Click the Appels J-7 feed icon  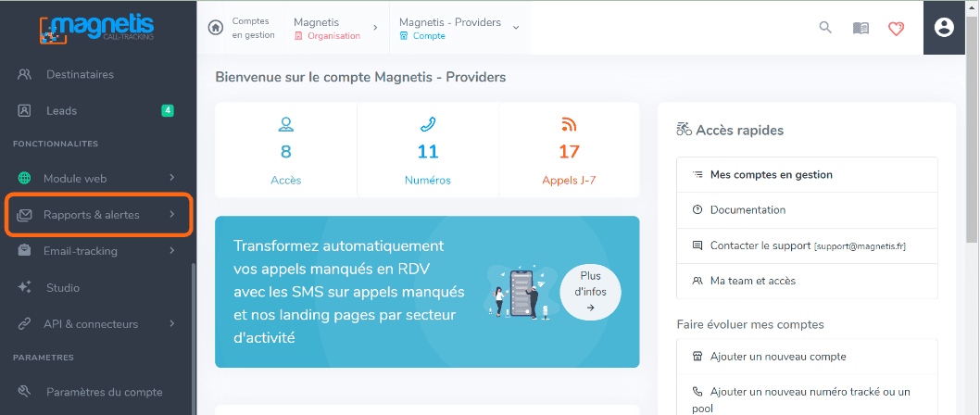(x=569, y=124)
